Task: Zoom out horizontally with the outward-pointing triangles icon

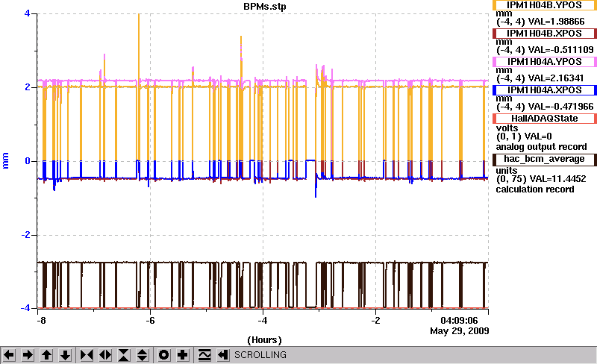Action: coord(105,355)
